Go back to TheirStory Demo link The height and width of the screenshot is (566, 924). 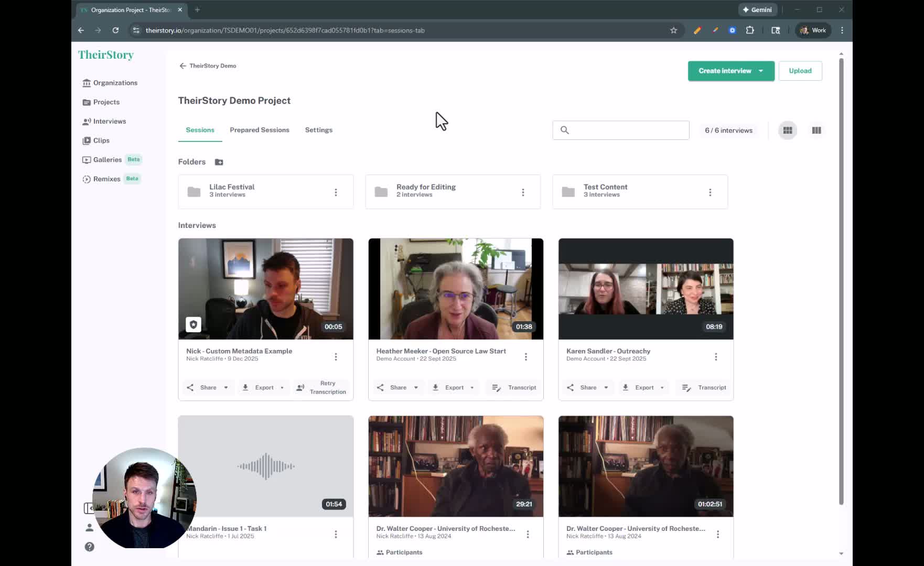point(208,66)
